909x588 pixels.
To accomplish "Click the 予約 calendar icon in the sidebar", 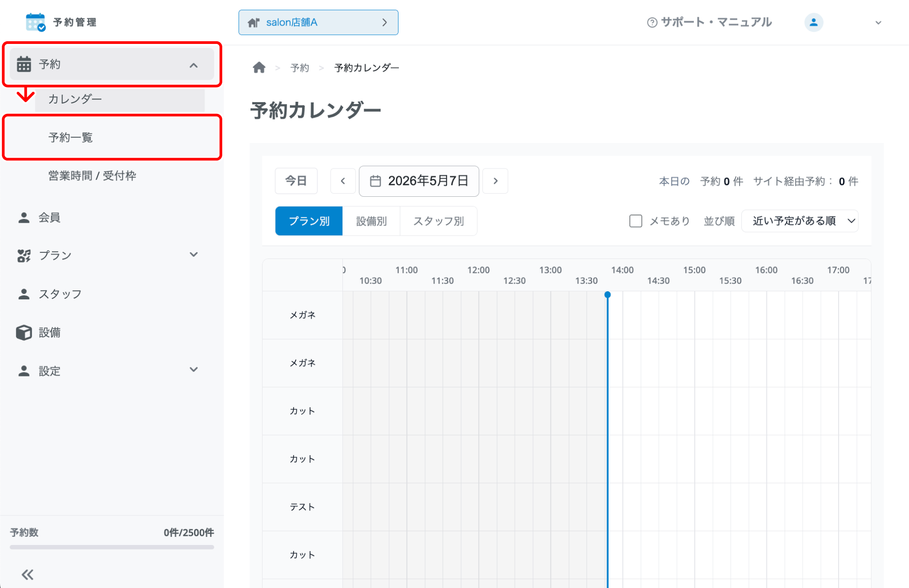I will [24, 64].
